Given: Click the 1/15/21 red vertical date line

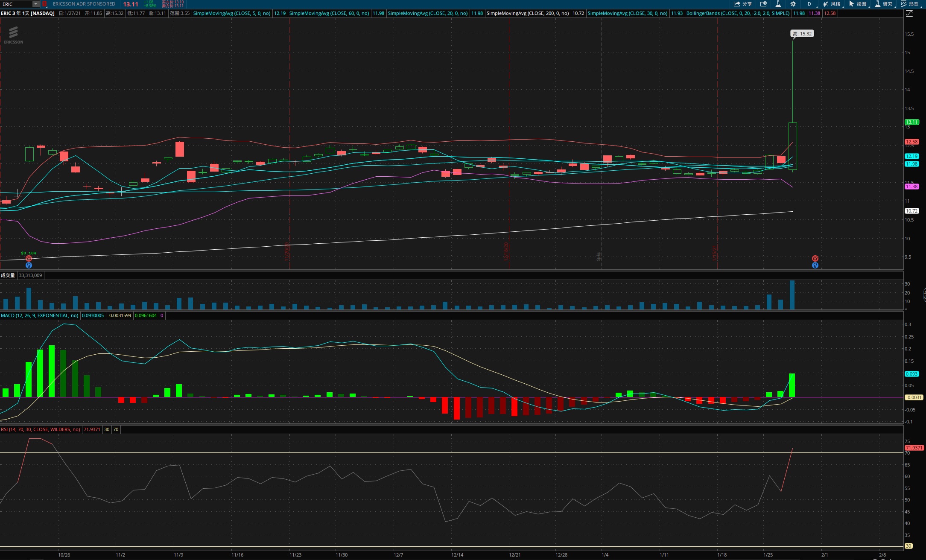Looking at the screenshot, I should coord(717,143).
